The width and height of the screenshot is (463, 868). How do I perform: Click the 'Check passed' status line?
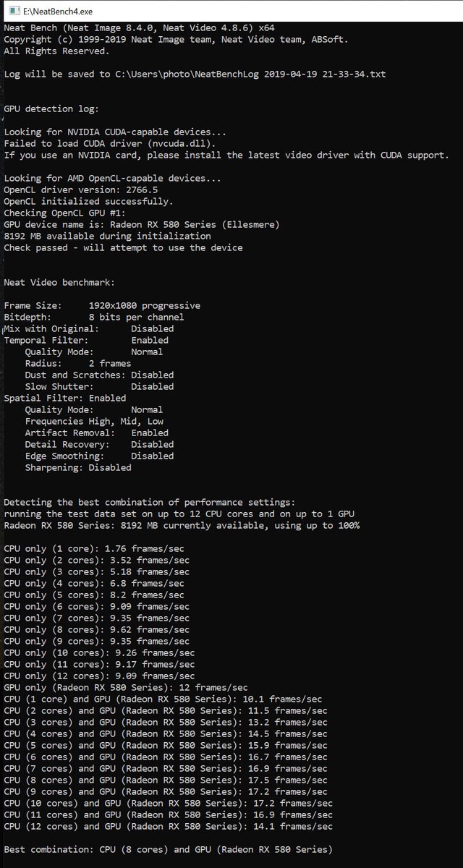pyautogui.click(x=124, y=248)
